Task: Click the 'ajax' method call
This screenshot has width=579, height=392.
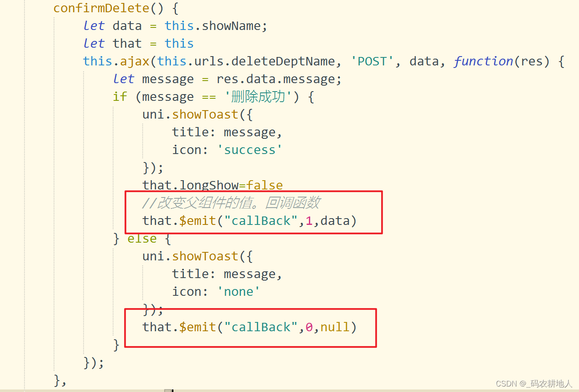Action: coord(135,61)
